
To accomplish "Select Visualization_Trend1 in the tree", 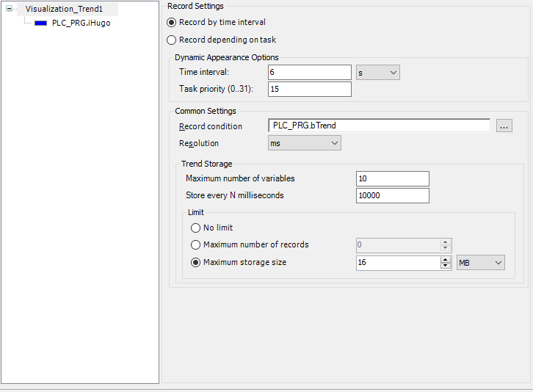I will click(x=64, y=9).
